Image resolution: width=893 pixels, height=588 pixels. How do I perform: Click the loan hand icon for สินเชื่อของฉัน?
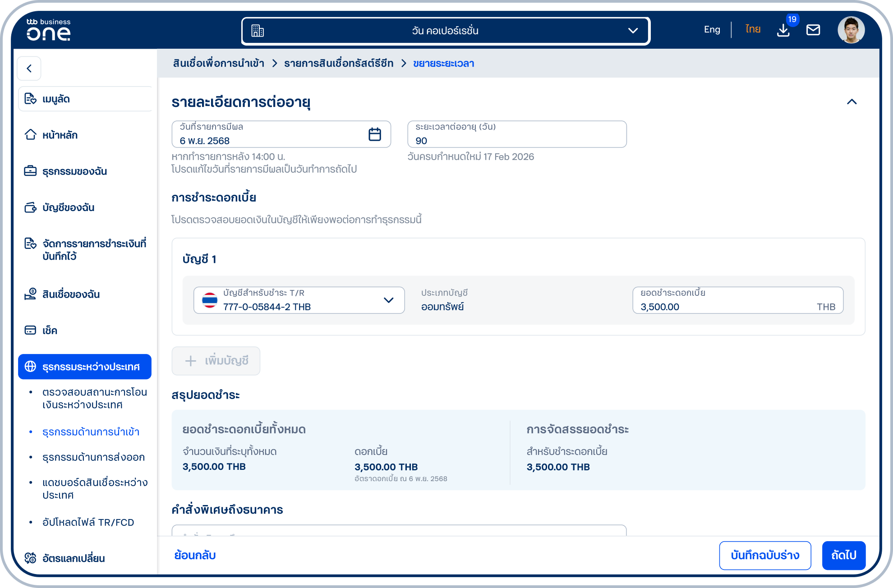point(30,294)
